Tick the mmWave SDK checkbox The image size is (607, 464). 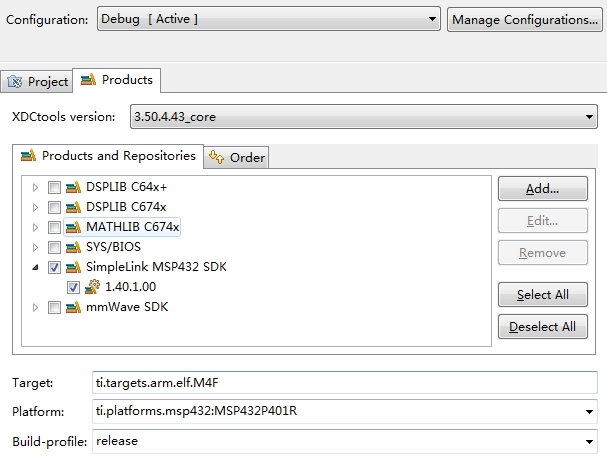pyautogui.click(x=54, y=308)
